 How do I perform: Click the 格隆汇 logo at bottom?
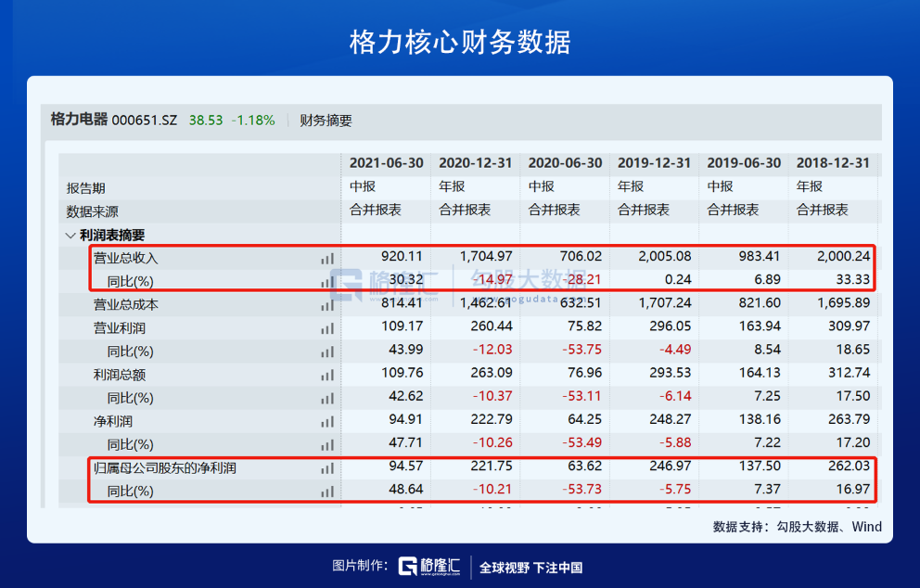point(428,567)
